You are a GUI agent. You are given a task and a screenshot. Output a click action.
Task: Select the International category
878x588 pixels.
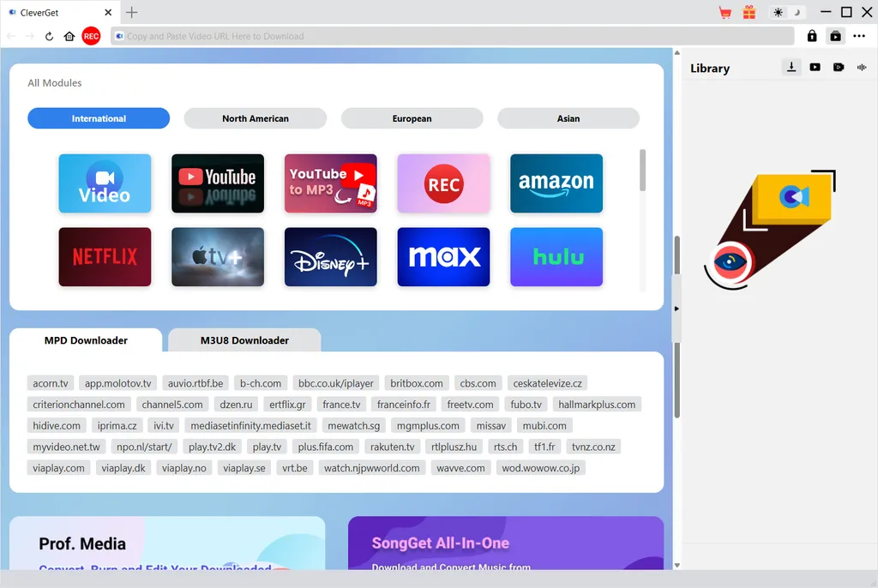[99, 118]
